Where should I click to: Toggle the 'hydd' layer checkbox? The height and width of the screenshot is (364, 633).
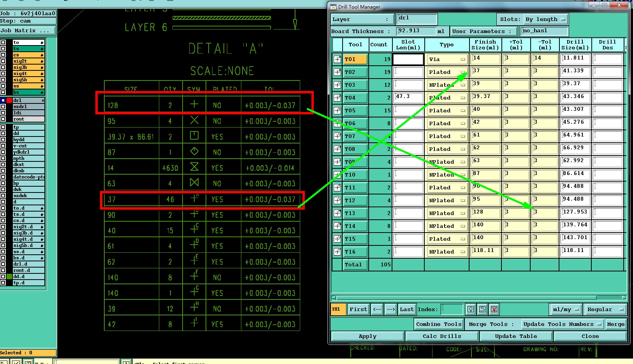coord(3,140)
